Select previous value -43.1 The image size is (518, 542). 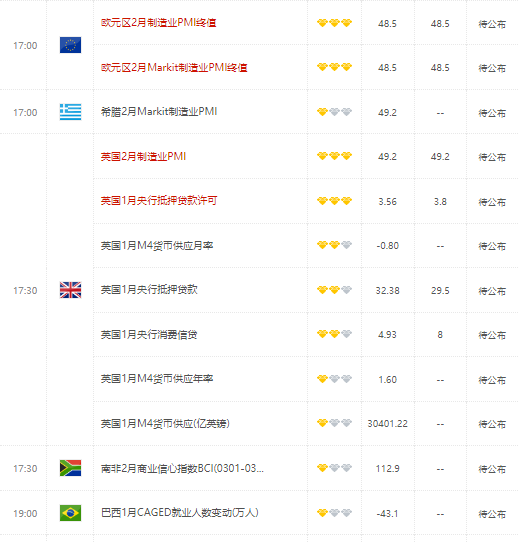tap(387, 514)
